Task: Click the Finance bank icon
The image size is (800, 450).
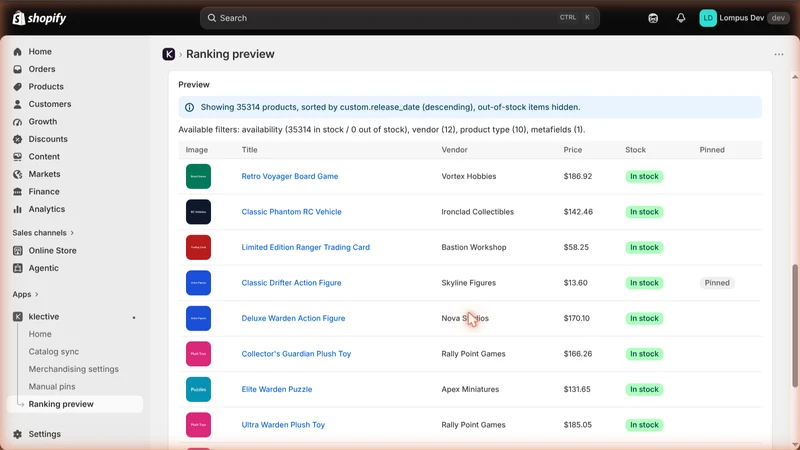Action: pyautogui.click(x=17, y=192)
